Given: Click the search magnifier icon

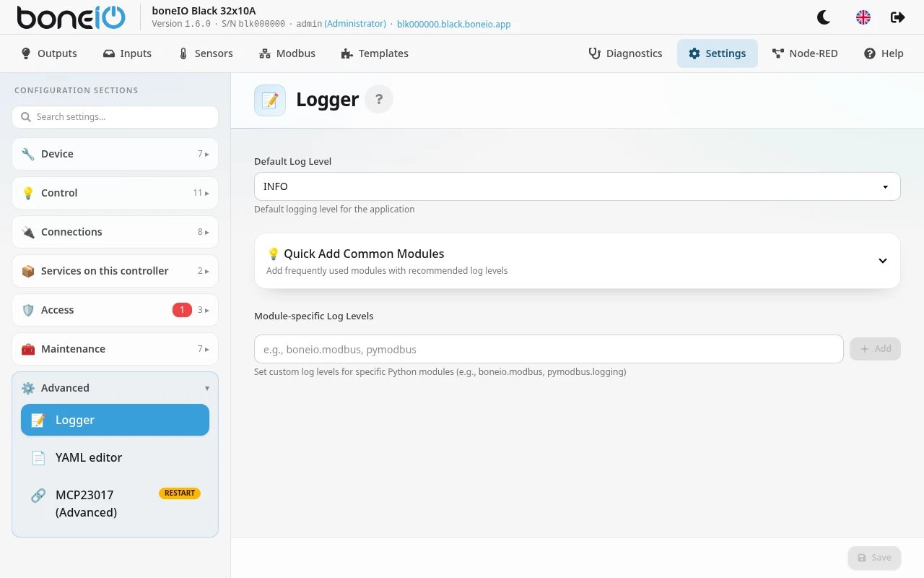Looking at the screenshot, I should click(26, 117).
